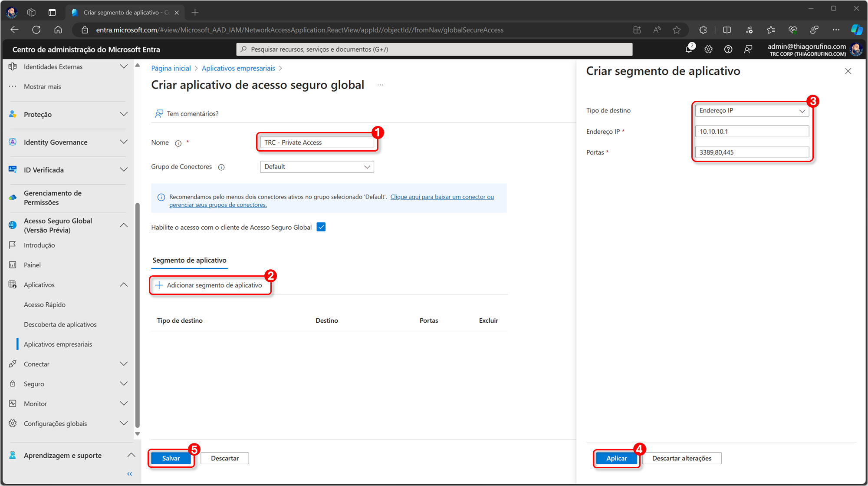Toggle Habilite o acesso com cliente checkbox
The image size is (868, 486).
(x=321, y=227)
